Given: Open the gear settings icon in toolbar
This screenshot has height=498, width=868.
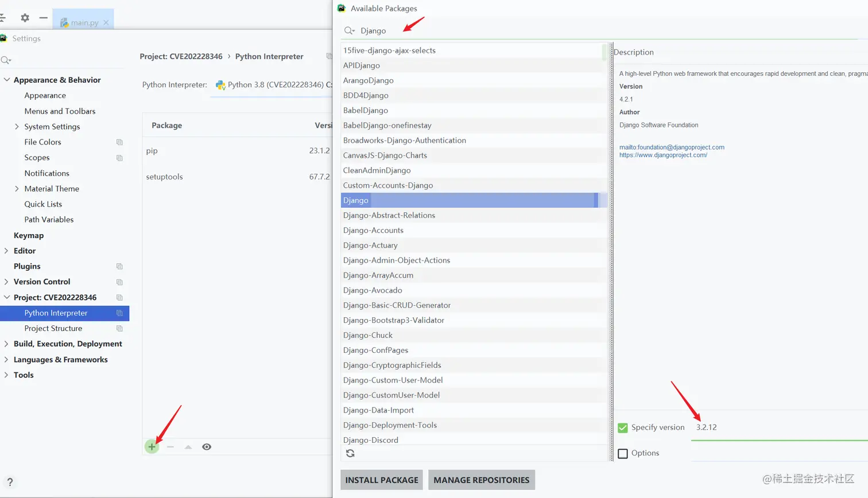Looking at the screenshot, I should pyautogui.click(x=25, y=18).
